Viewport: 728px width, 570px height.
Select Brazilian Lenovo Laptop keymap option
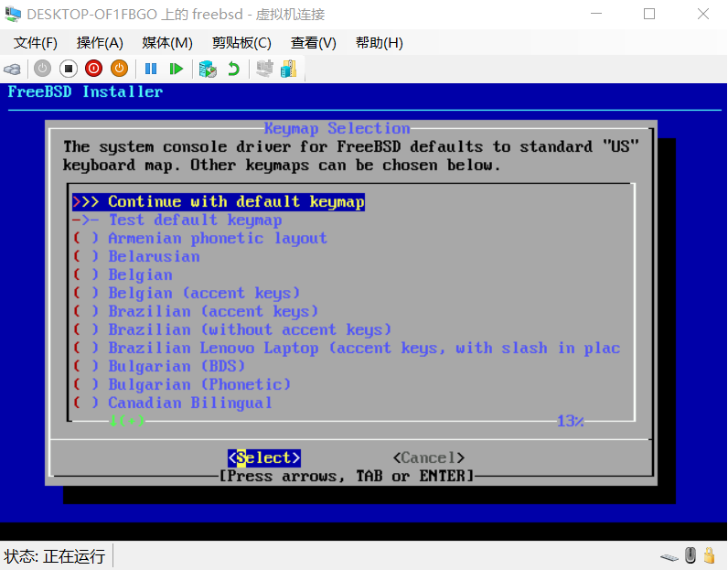(x=347, y=348)
